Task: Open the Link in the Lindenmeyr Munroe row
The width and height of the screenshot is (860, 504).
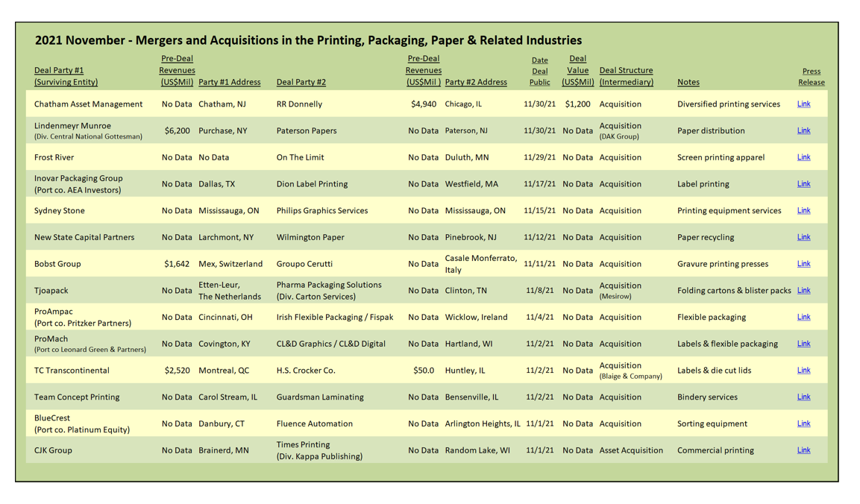Action: click(x=803, y=130)
